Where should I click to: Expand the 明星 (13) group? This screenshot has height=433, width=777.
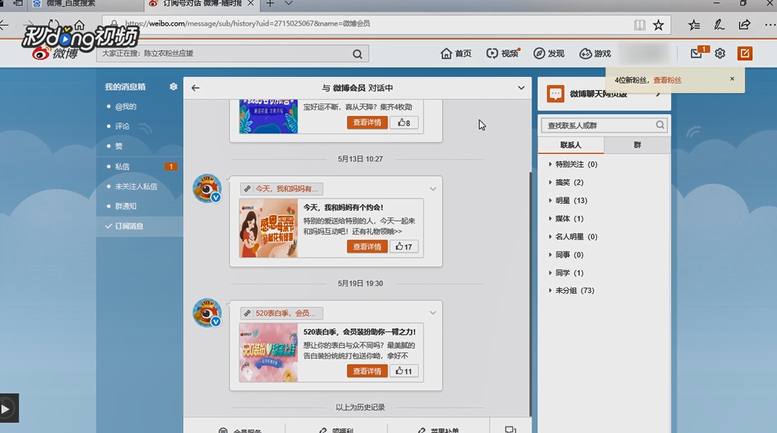(568, 201)
